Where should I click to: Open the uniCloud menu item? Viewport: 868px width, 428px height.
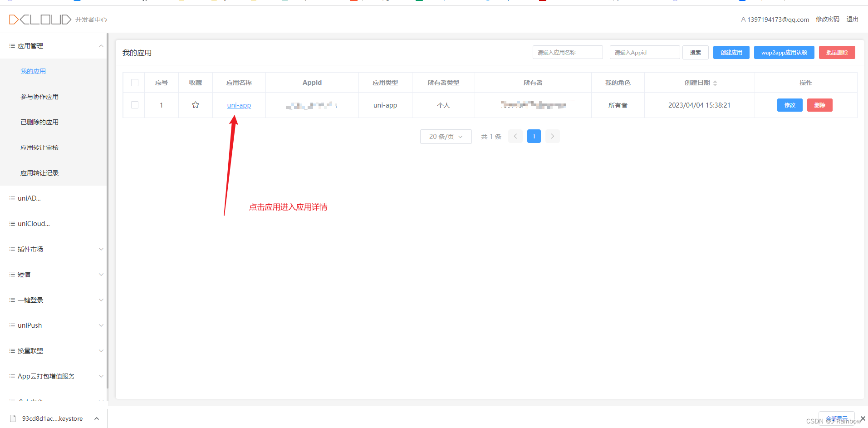[34, 224]
